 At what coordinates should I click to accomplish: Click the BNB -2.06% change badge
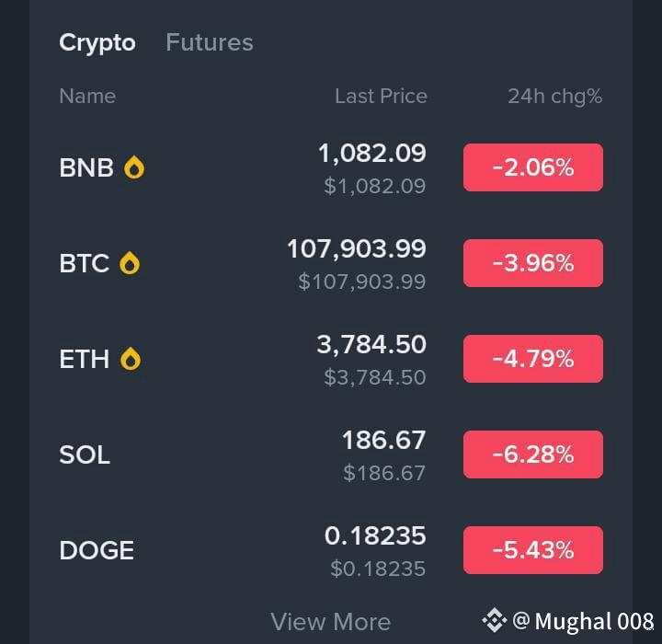coord(532,167)
